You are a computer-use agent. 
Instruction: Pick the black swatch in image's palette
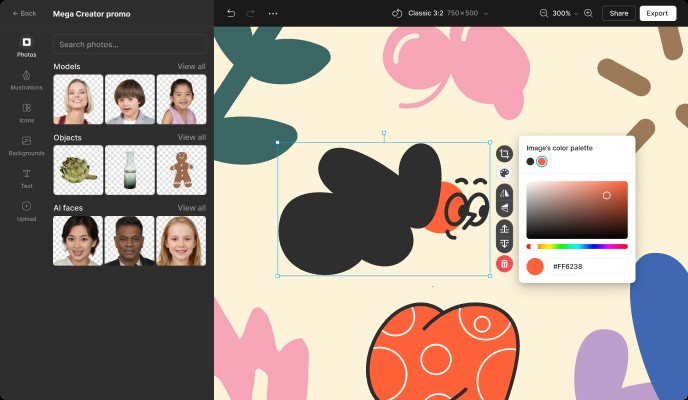[530, 161]
